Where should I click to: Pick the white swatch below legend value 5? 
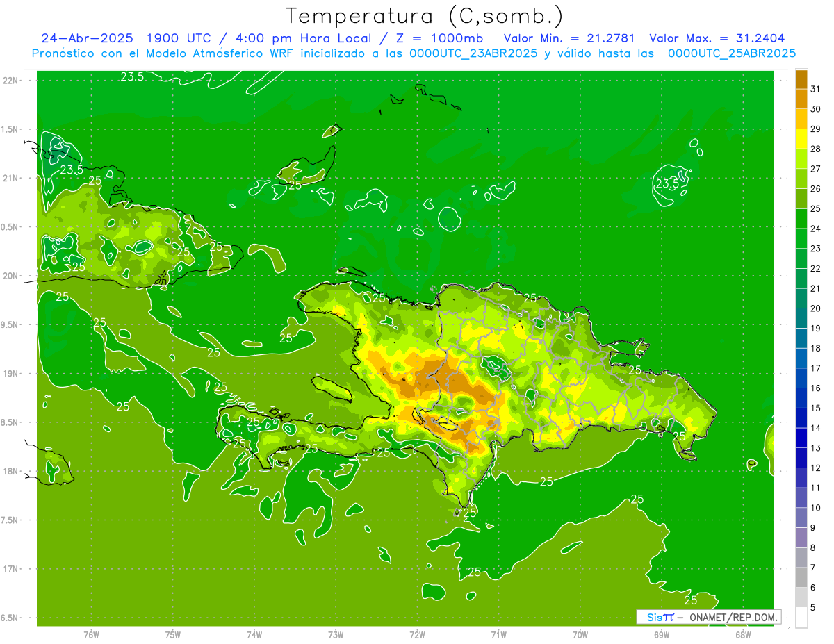(x=801, y=617)
